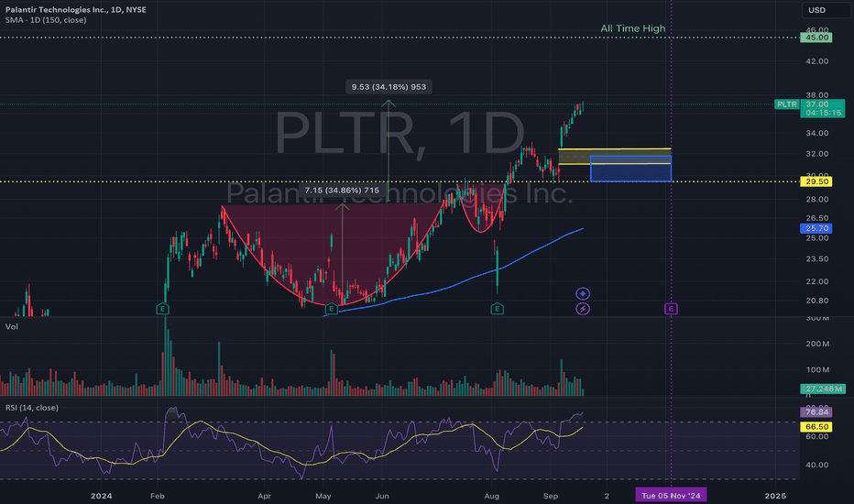
Task: Click the blue 25.70 SMA value tag
Action: (816, 228)
